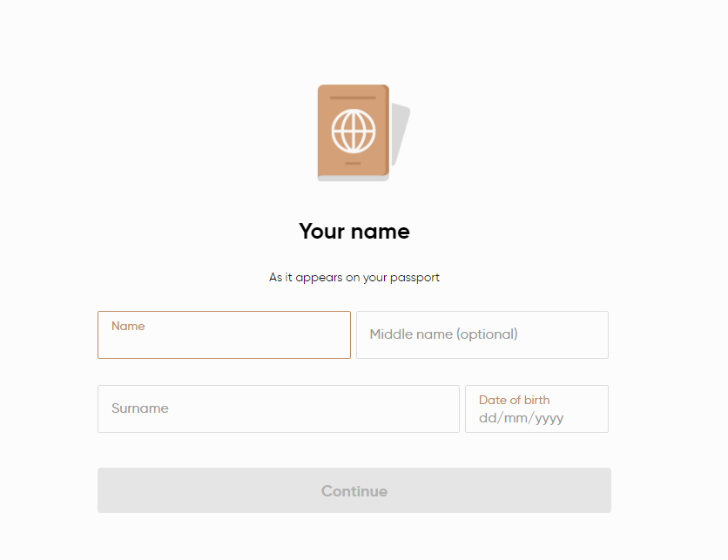The image size is (728, 560).
Task: Click the gray ticket behind the passport
Action: [x=401, y=135]
